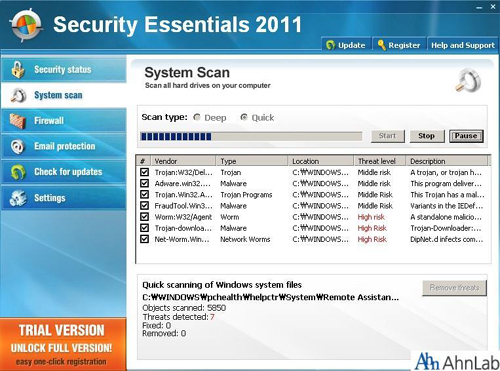
Task: Select System scan in the sidebar
Action: pos(64,95)
